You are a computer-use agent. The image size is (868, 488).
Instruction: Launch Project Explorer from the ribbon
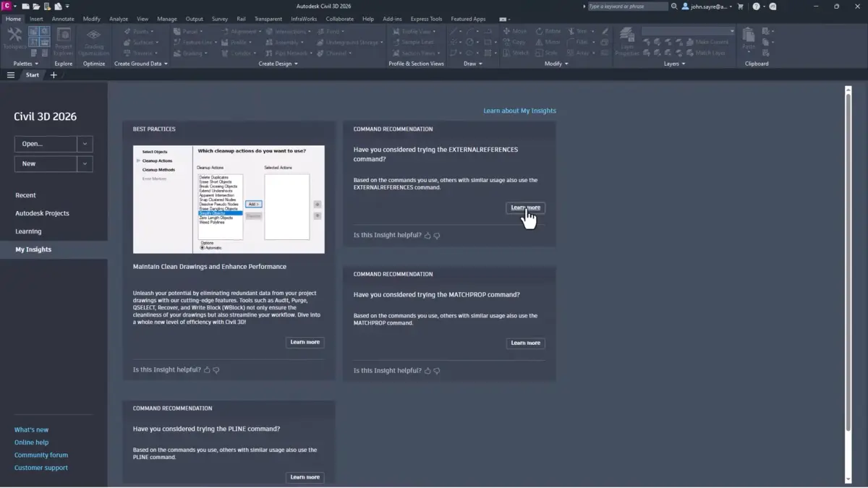(x=64, y=41)
